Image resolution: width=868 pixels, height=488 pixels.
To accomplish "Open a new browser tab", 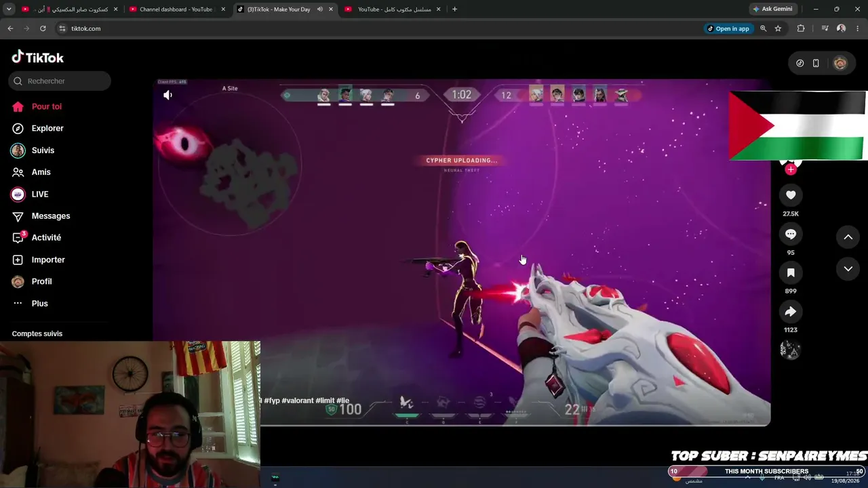I will click(454, 9).
